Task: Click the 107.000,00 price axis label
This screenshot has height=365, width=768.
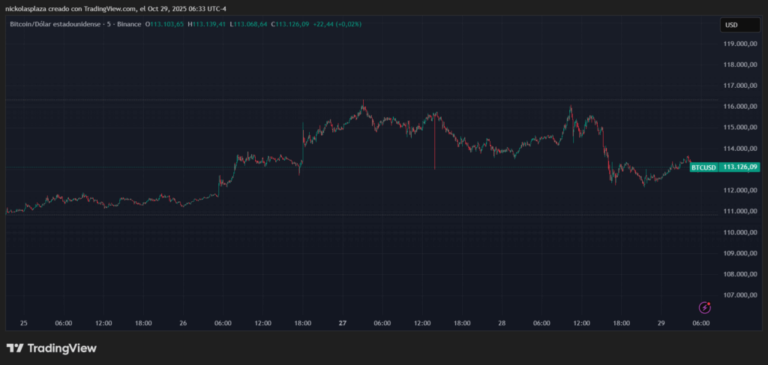Action: point(740,295)
